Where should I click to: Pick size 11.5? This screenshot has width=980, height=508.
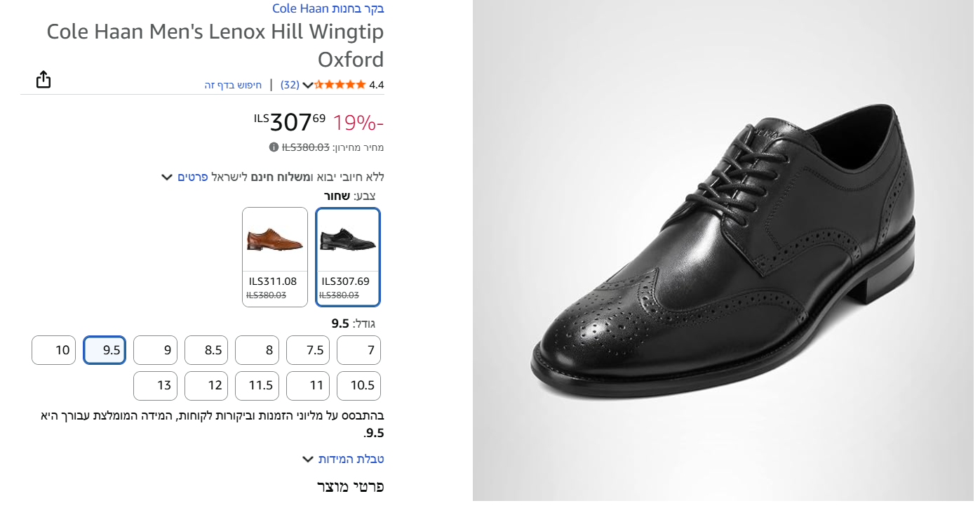pyautogui.click(x=257, y=386)
